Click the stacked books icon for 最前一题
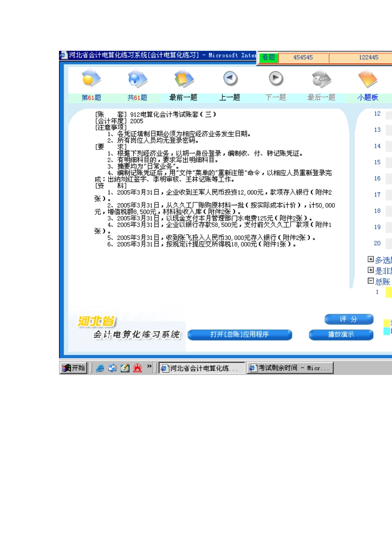This screenshot has width=392, height=555. 184,78
